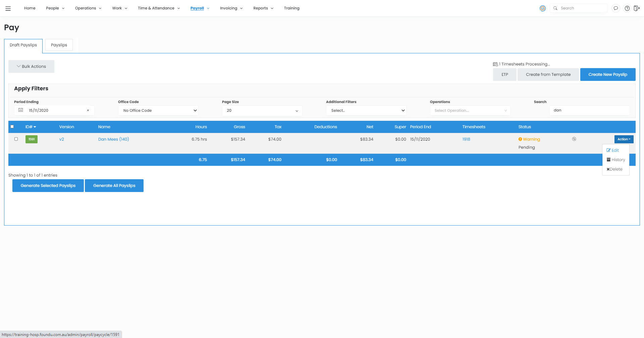The image size is (644, 338).
Task: Click the circular icon next to Warning status
Action: pos(574,139)
